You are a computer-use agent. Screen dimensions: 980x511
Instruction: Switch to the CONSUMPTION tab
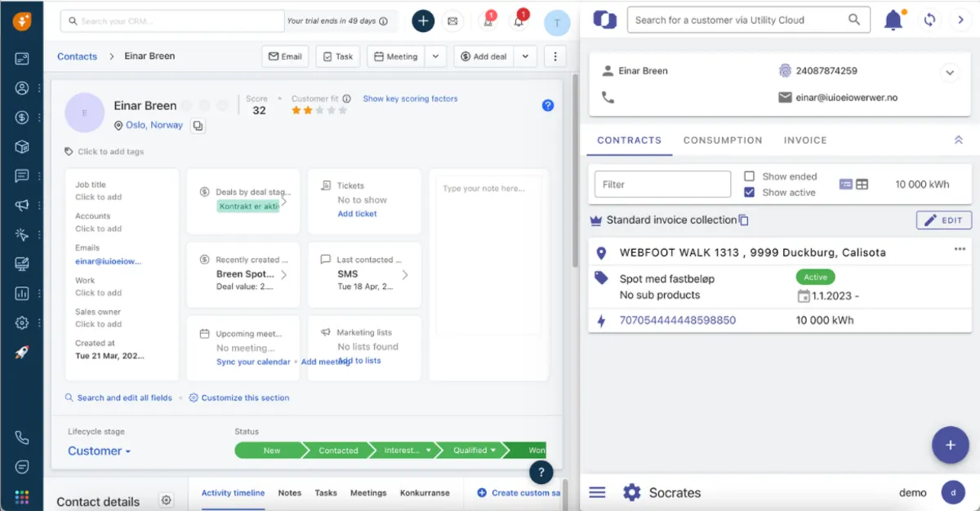point(723,140)
